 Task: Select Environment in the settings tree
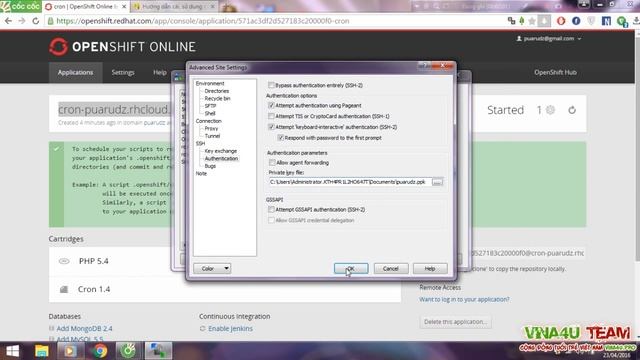[210, 83]
